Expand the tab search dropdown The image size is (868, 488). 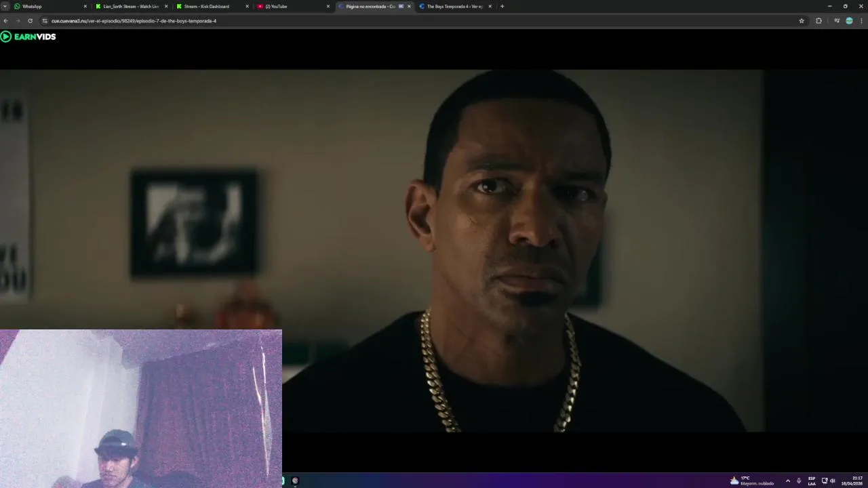tap(5, 6)
